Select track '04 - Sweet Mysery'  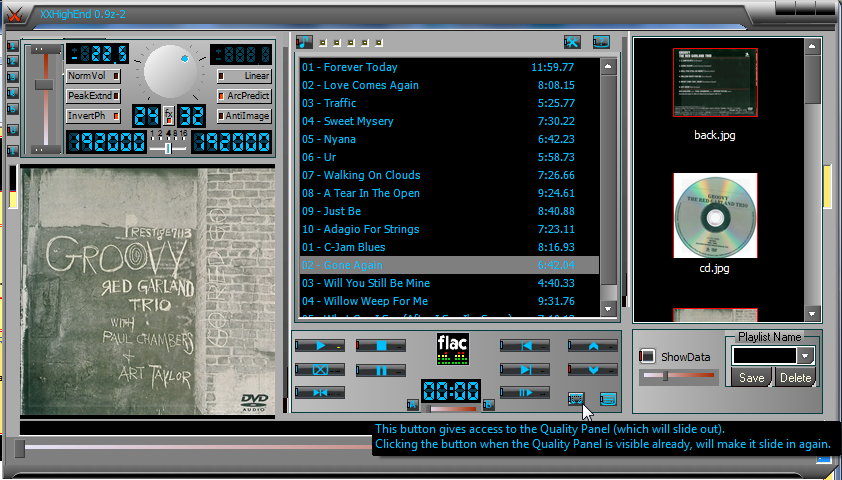pos(449,121)
